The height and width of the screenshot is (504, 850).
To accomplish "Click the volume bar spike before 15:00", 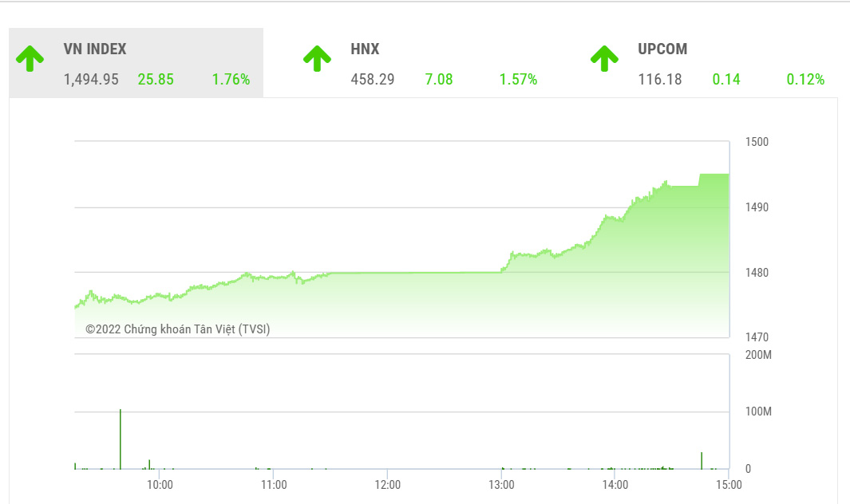I will click(702, 460).
